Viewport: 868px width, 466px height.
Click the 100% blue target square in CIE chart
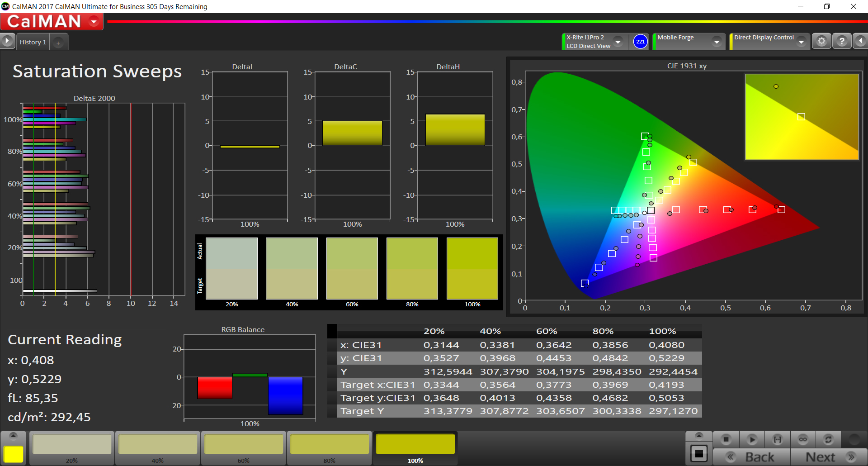585,283
